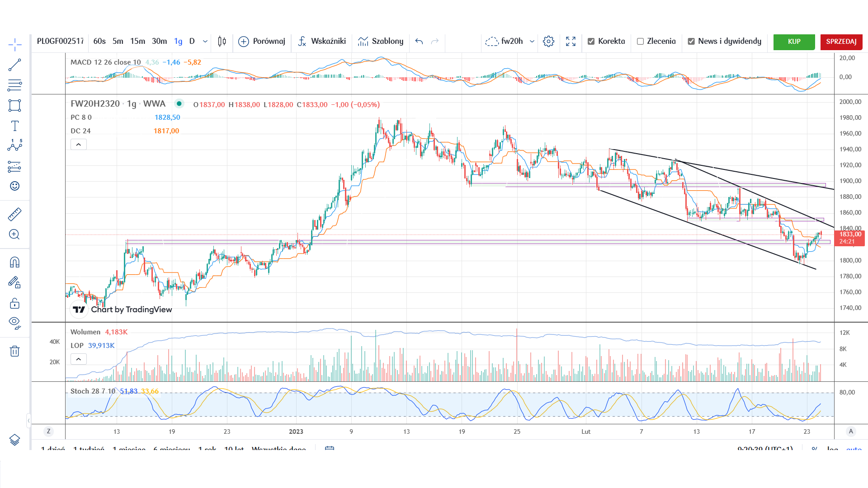Click the green KUP buy button
The height and width of the screenshot is (488, 868).
point(794,42)
